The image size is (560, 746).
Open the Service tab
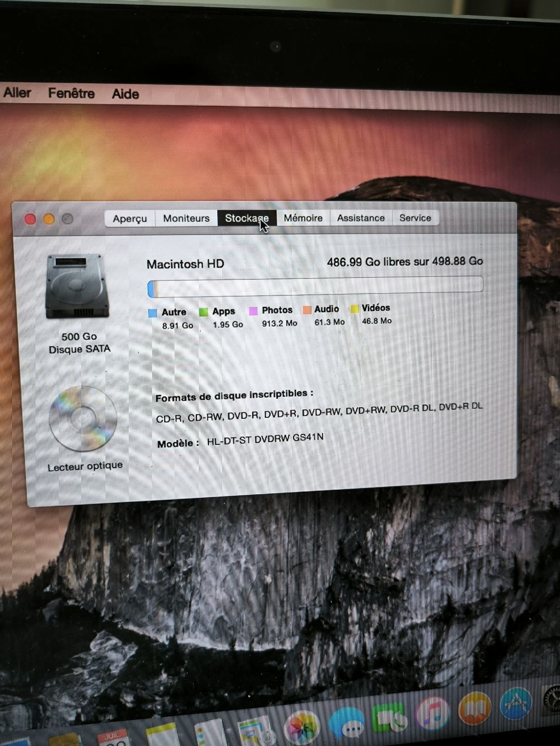coord(415,218)
